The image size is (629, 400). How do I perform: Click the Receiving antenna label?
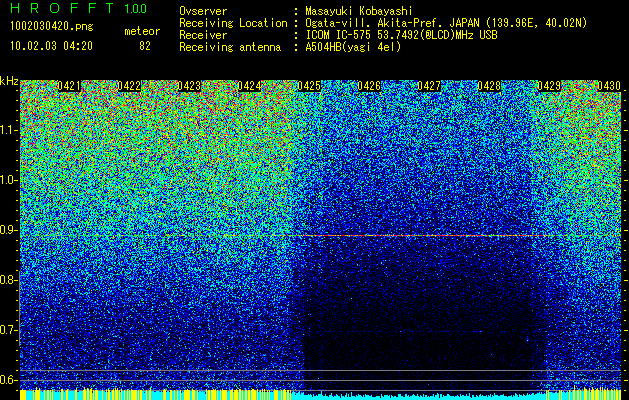[230, 47]
